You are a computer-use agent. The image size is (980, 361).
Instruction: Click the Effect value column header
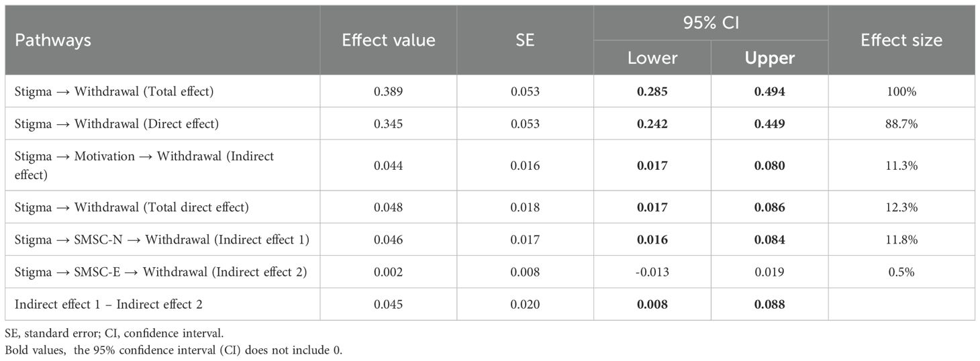[x=388, y=40]
